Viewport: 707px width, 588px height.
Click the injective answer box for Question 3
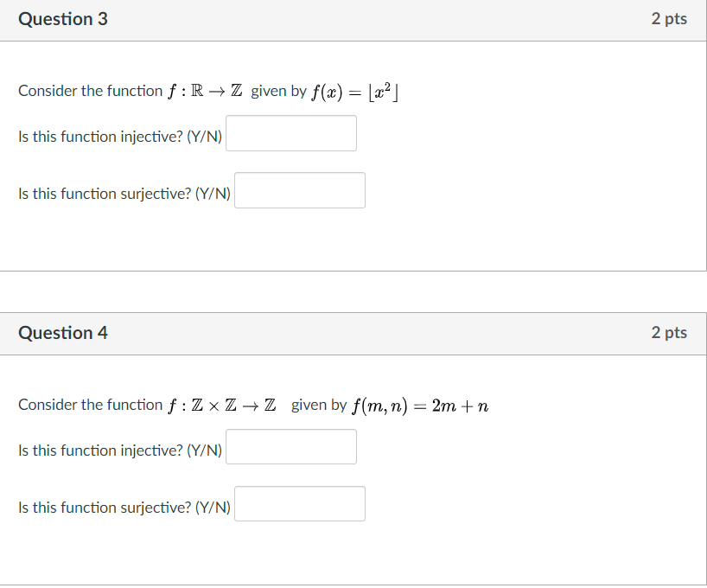pos(290,132)
